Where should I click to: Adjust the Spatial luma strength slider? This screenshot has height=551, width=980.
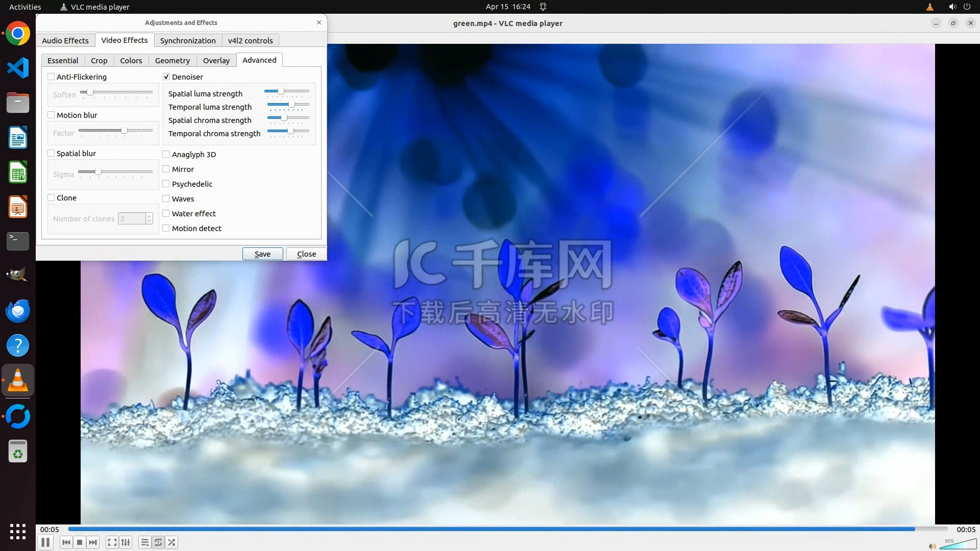click(281, 92)
